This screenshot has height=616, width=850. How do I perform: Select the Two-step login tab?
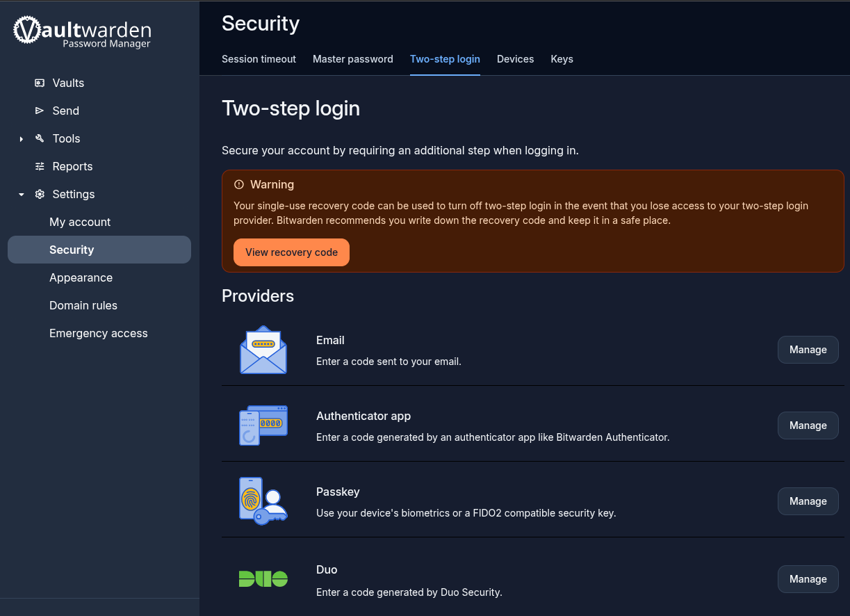click(445, 59)
